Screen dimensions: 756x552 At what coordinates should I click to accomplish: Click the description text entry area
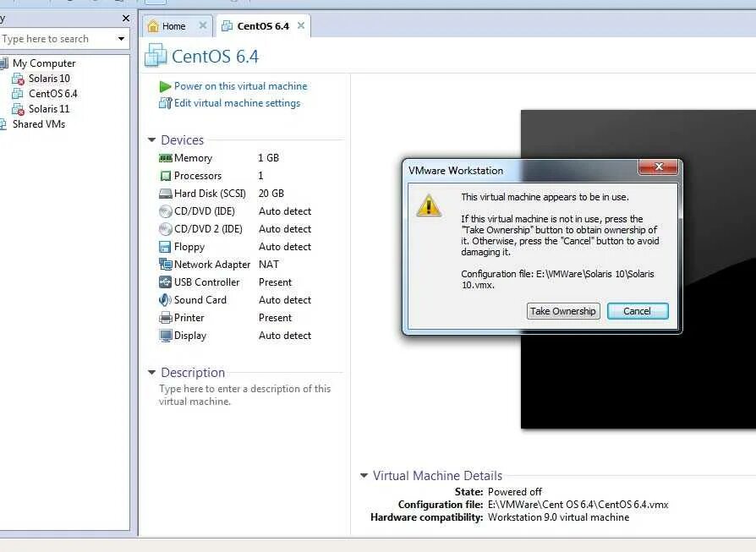click(x=245, y=395)
